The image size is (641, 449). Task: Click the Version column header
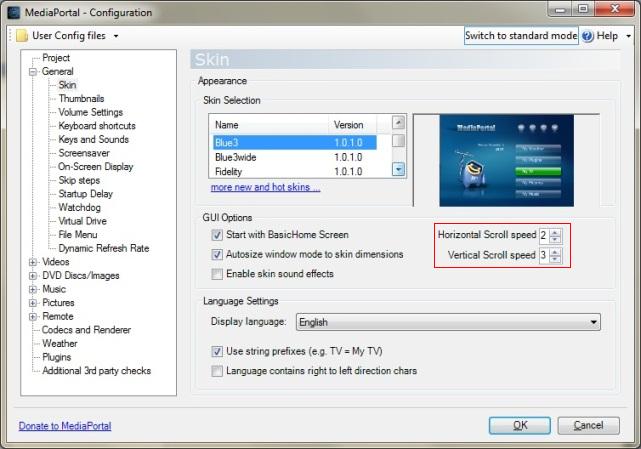(x=352, y=125)
